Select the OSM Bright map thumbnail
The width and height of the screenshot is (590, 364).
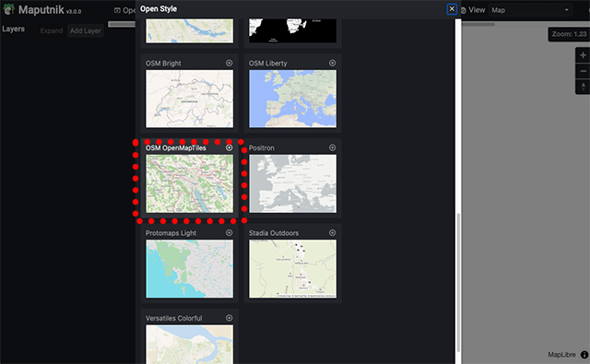point(190,99)
